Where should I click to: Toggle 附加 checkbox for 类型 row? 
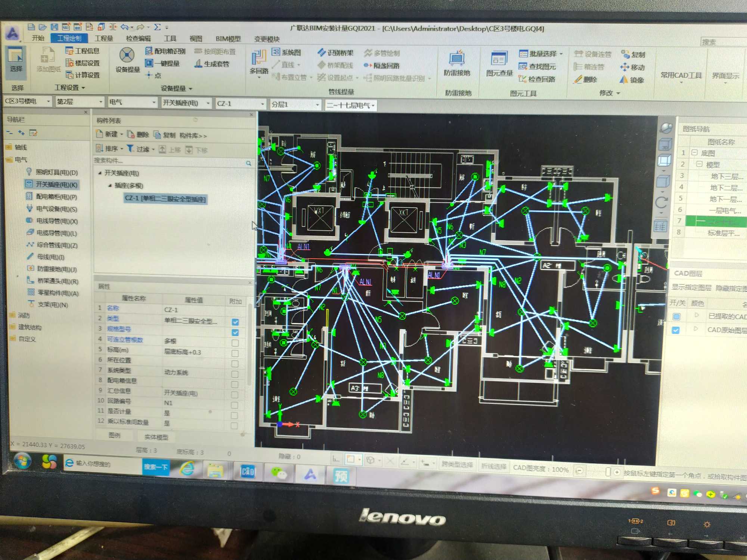pos(235,322)
